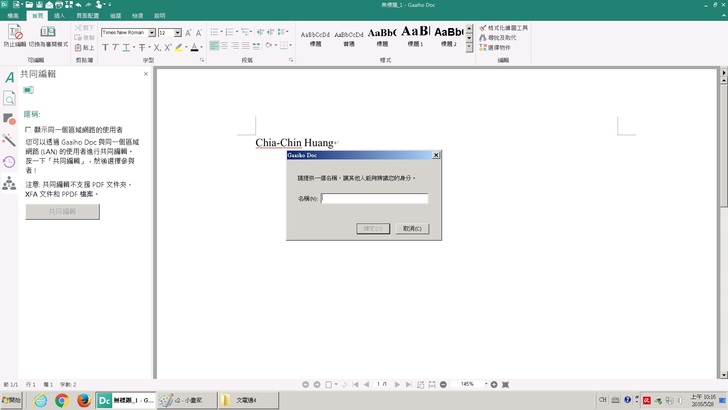
Task: Apply bold T formatting
Action: (105, 47)
